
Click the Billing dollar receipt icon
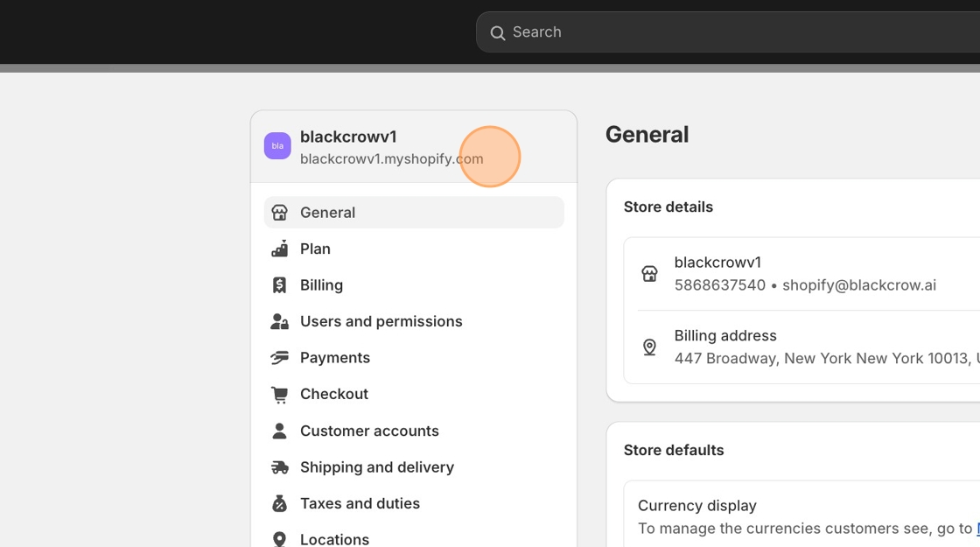280,285
